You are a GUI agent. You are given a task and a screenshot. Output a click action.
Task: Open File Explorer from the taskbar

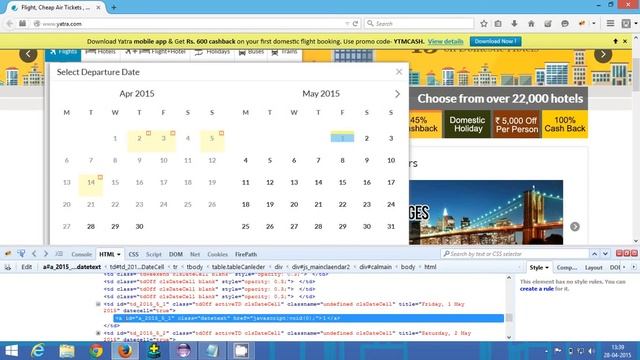[x=67, y=351]
